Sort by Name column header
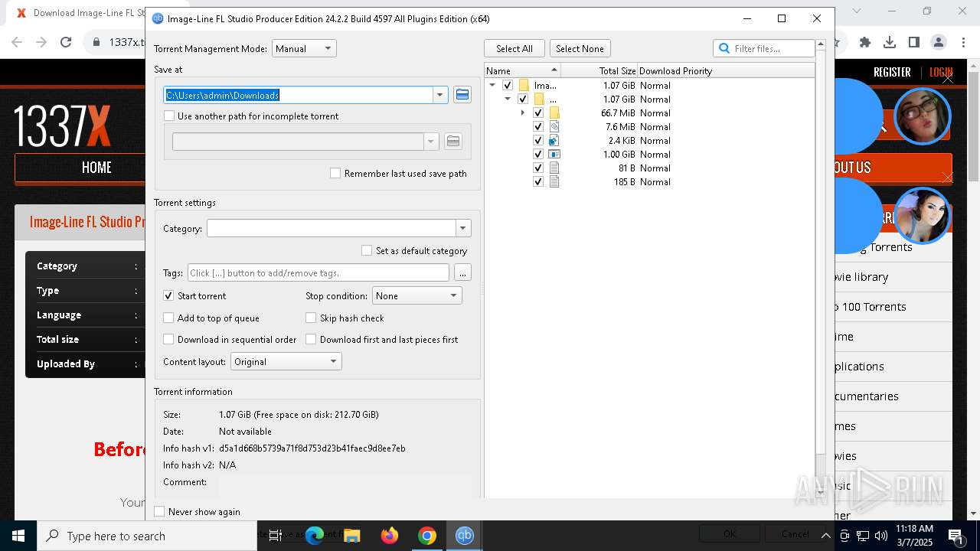980x551 pixels. [x=523, y=71]
